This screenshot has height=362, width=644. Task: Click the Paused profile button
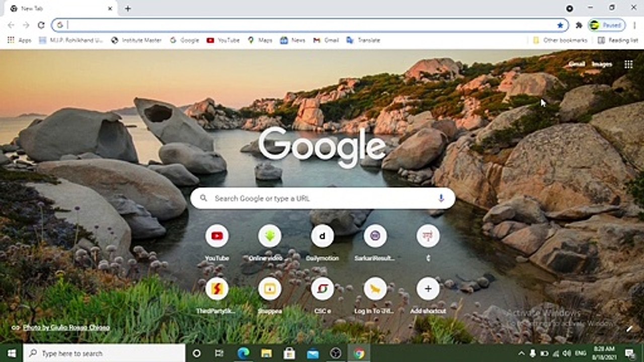607,25
